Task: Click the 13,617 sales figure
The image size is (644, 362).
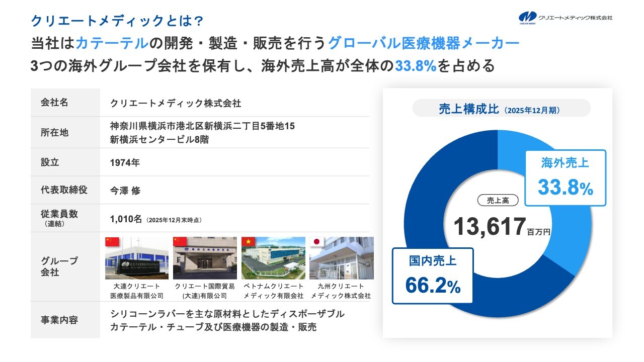Action: [490, 226]
